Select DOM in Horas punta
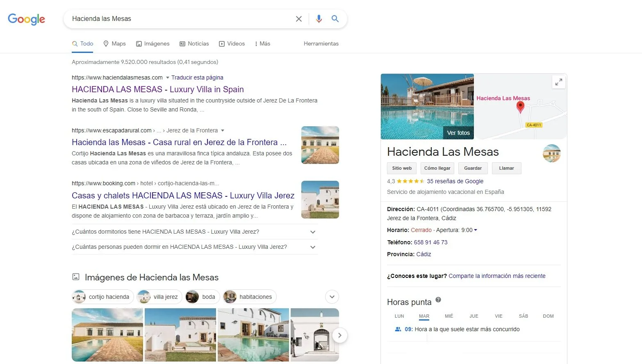This screenshot has height=364, width=642. click(x=548, y=316)
